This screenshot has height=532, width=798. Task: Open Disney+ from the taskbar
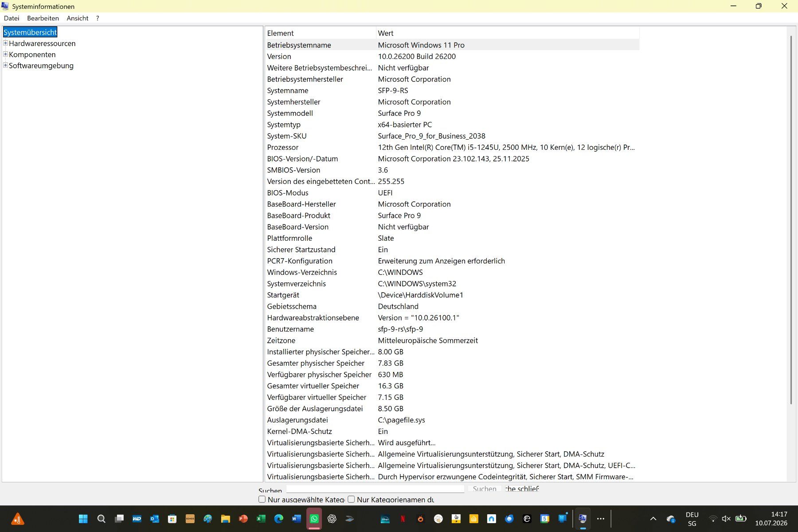[x=385, y=519]
